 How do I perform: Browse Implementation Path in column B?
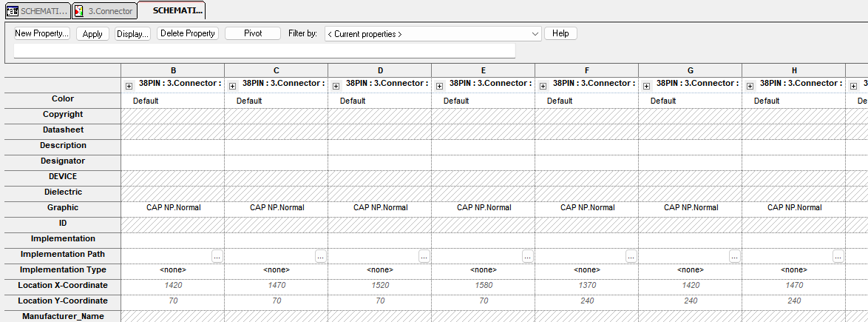(x=217, y=256)
